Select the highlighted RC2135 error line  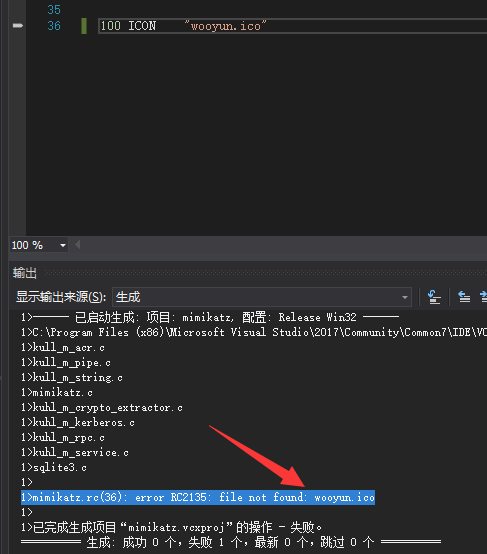pyautogui.click(x=198, y=497)
